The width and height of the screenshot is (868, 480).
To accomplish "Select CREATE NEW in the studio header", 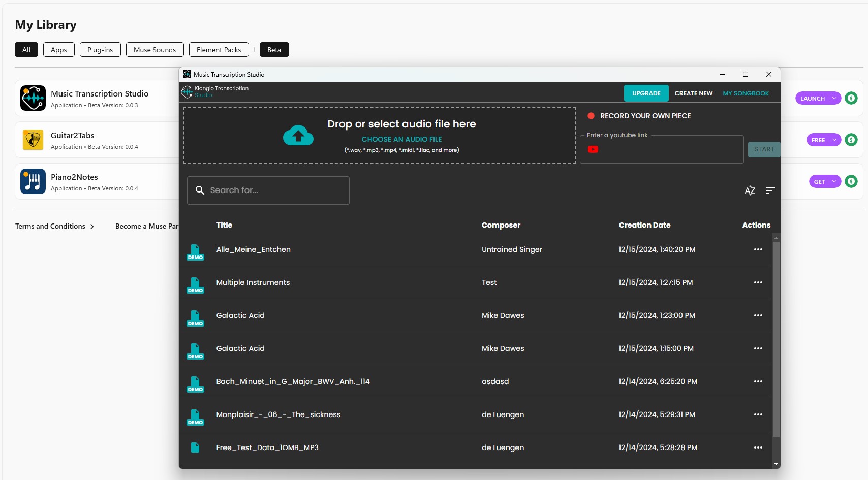I will 693,93.
